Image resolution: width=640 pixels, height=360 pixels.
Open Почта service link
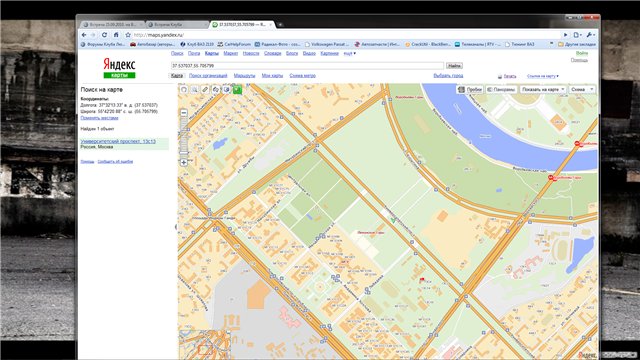[x=194, y=53]
